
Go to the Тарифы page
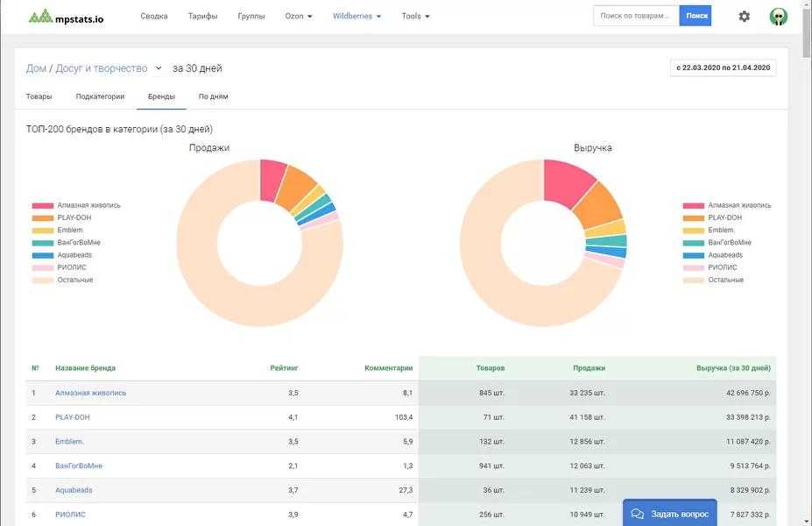coord(202,16)
